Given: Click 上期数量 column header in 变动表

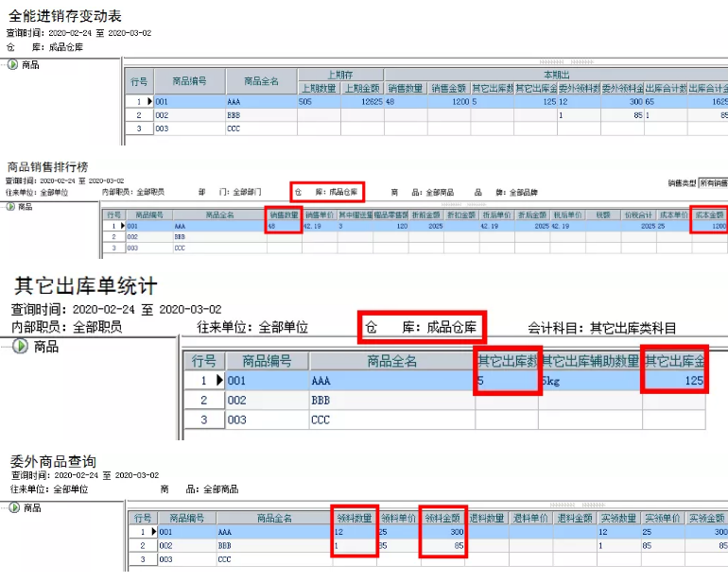Looking at the screenshot, I should point(319,88).
